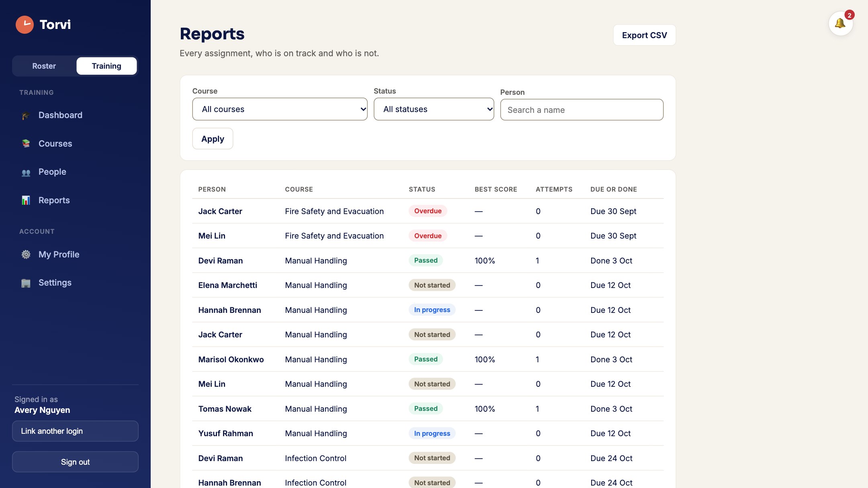Click the Apply filter button
868x488 pixels.
(x=213, y=139)
